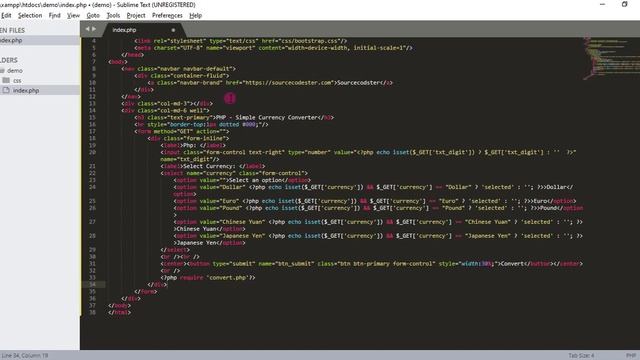Open the Goto menu
Image resolution: width=640 pixels, height=360 pixels.
click(x=93, y=16)
